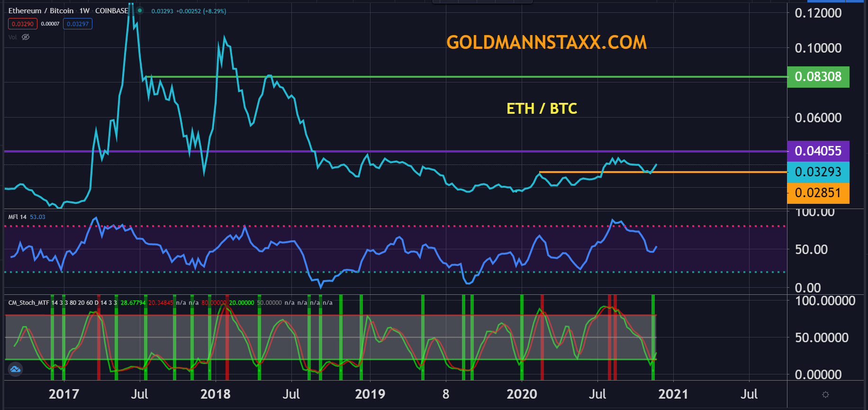Open chart settings gear on time axis

click(825, 394)
